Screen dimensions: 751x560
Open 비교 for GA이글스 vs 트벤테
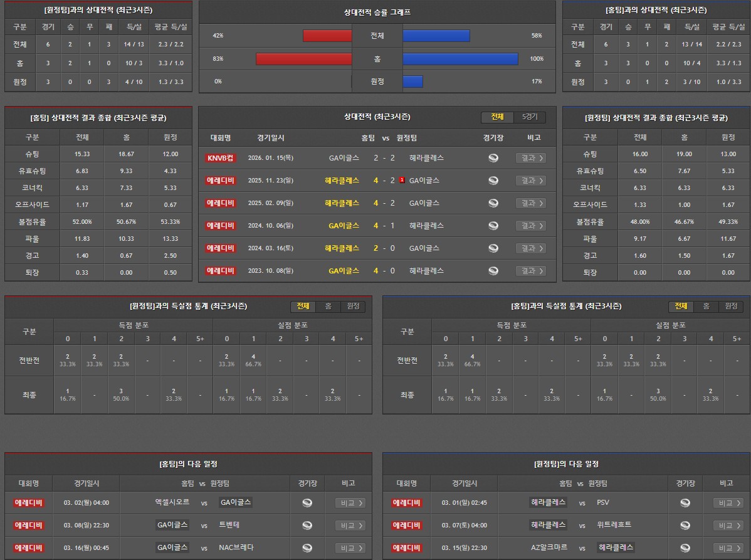(x=350, y=526)
